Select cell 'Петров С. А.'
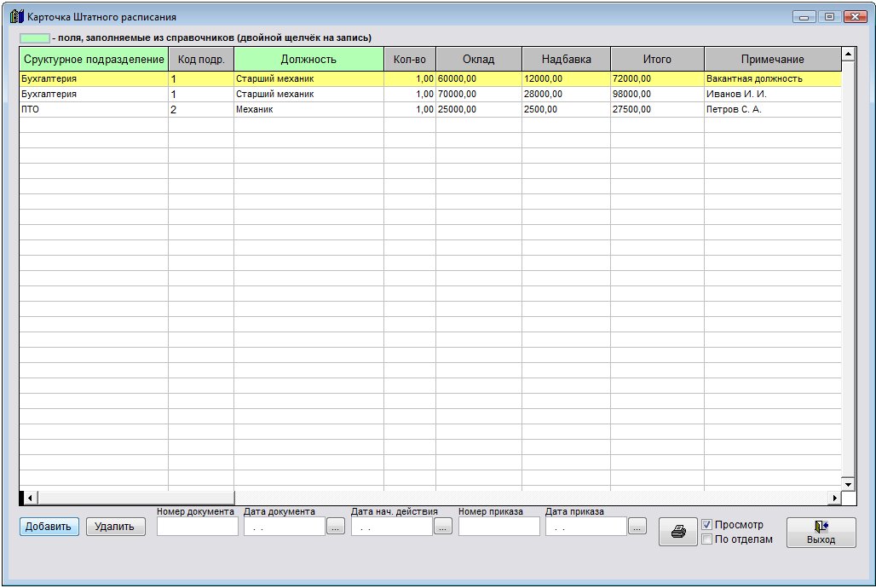The image size is (876, 588). [773, 110]
